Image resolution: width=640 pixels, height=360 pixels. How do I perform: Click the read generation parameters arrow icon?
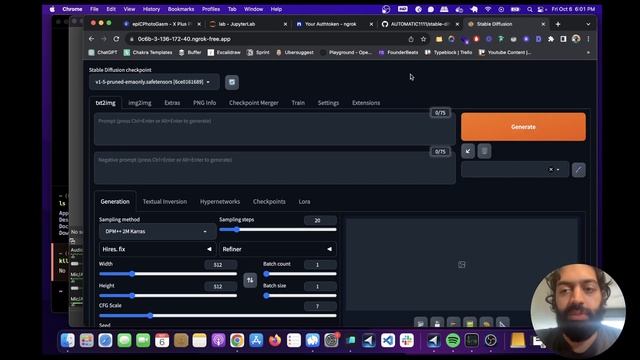tap(468, 151)
